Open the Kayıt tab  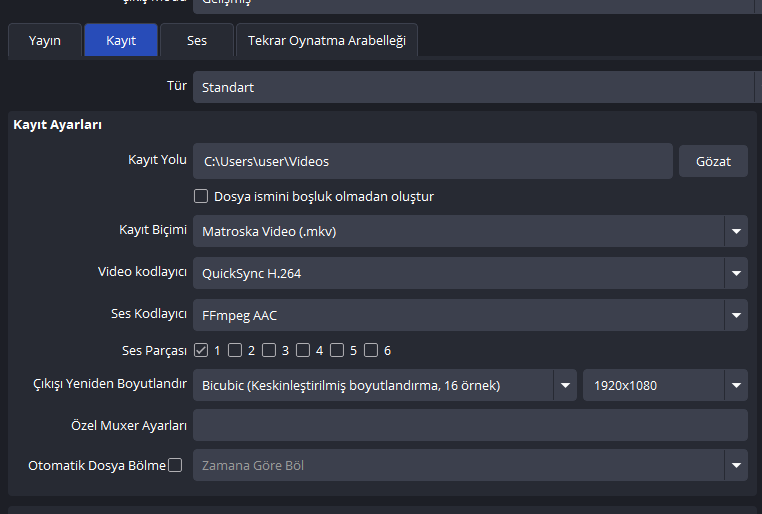pos(121,41)
